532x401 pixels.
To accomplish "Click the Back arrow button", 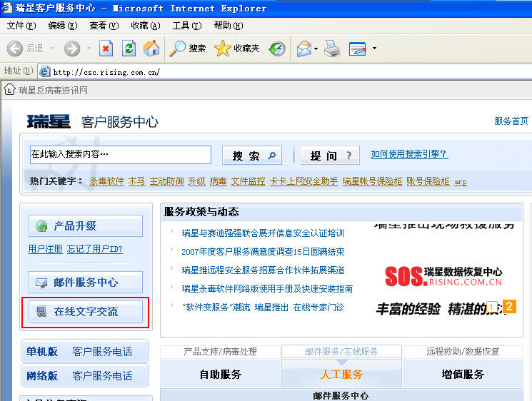I will click(x=15, y=49).
